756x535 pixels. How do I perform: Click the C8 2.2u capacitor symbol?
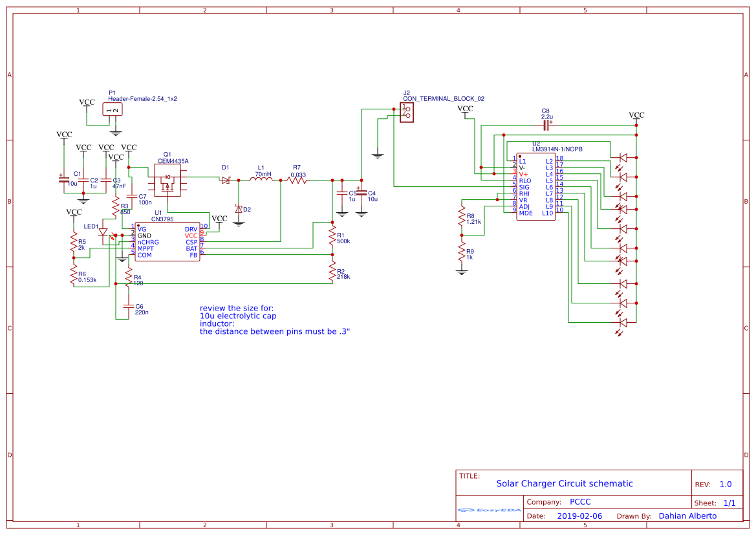(x=546, y=126)
